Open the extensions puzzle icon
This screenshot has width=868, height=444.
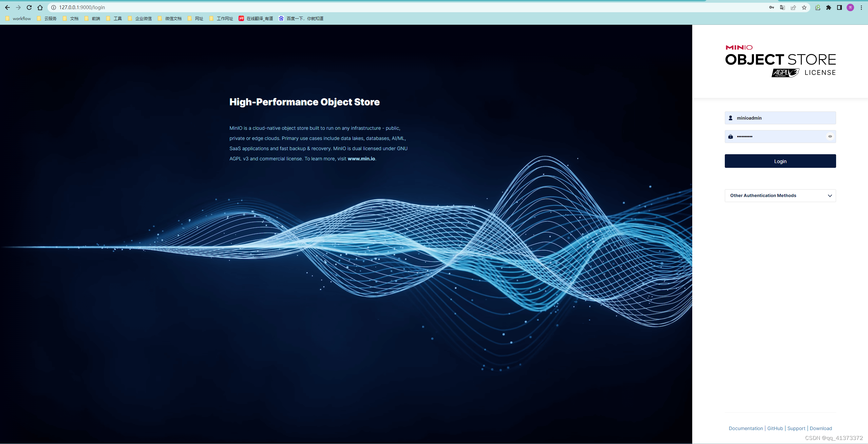pyautogui.click(x=828, y=7)
